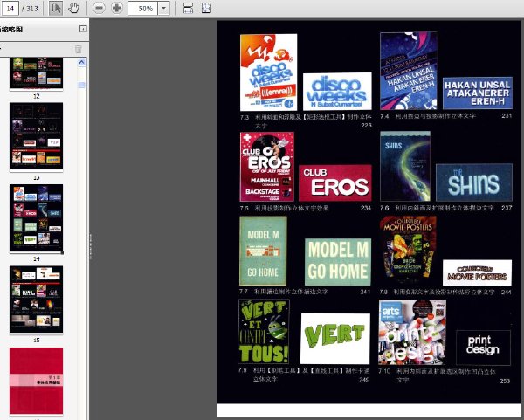524x420 pixels.
Task: Click the page number input field
Action: [10, 8]
